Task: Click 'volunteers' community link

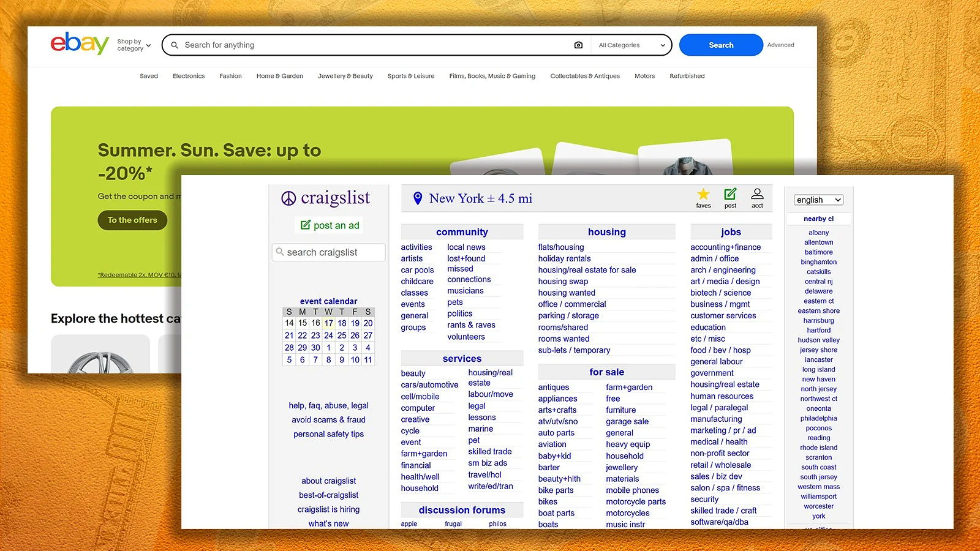Action: (466, 337)
